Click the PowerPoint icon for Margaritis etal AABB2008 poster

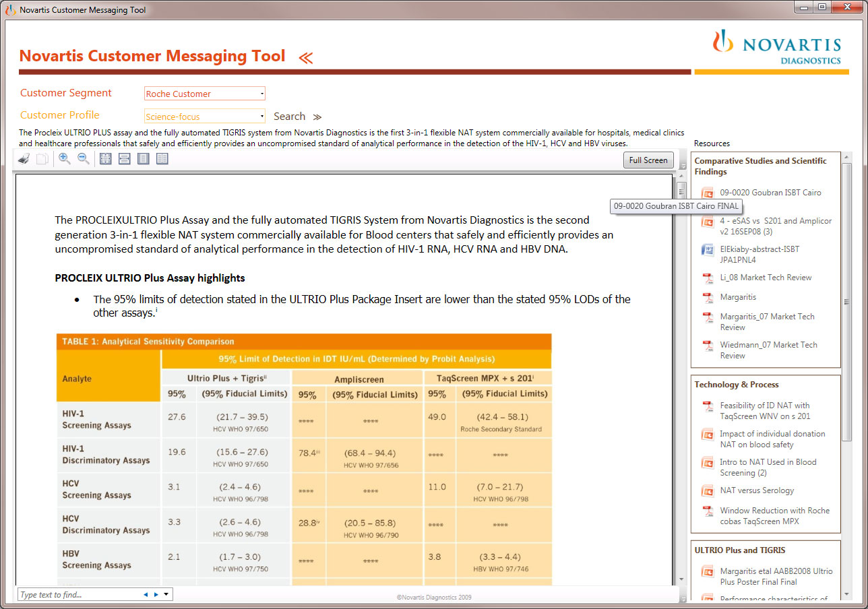click(x=708, y=572)
